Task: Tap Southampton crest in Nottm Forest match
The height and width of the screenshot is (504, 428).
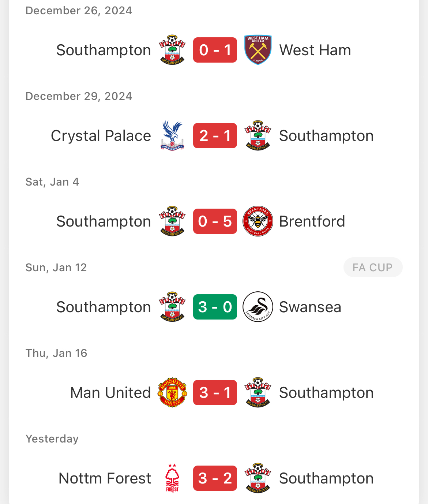Action: click(258, 478)
